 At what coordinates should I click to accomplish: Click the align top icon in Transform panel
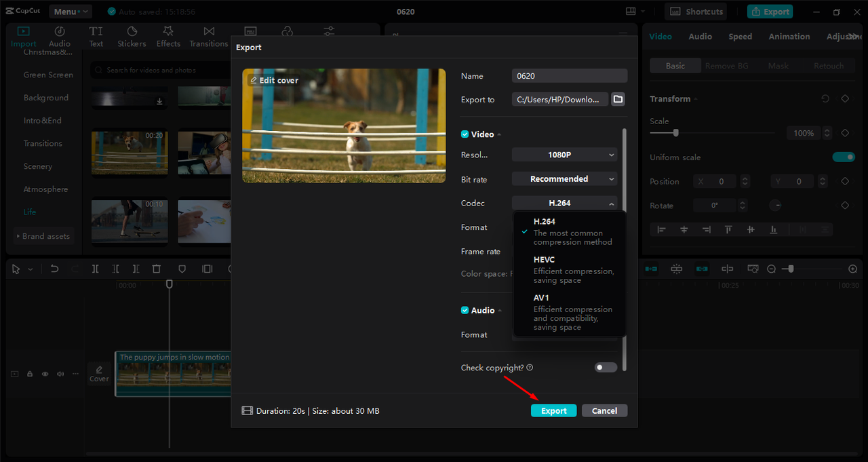[x=728, y=230]
